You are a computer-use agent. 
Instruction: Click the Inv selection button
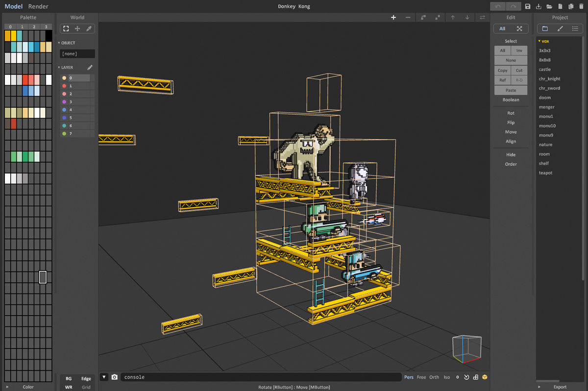(x=519, y=50)
